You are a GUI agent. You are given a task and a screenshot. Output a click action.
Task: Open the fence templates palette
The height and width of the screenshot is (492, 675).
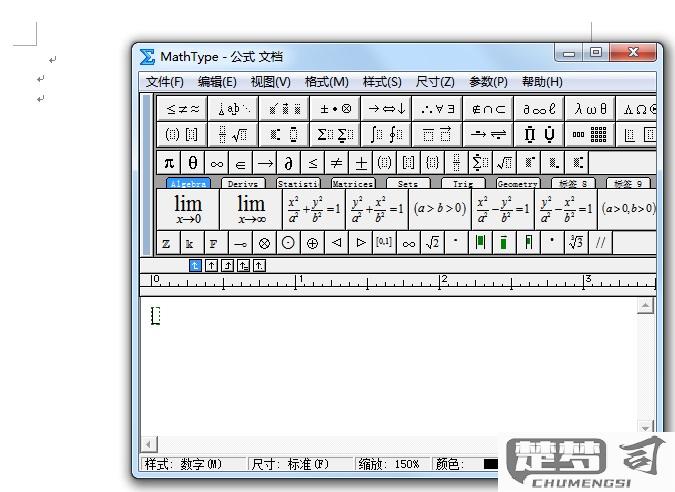pos(182,135)
